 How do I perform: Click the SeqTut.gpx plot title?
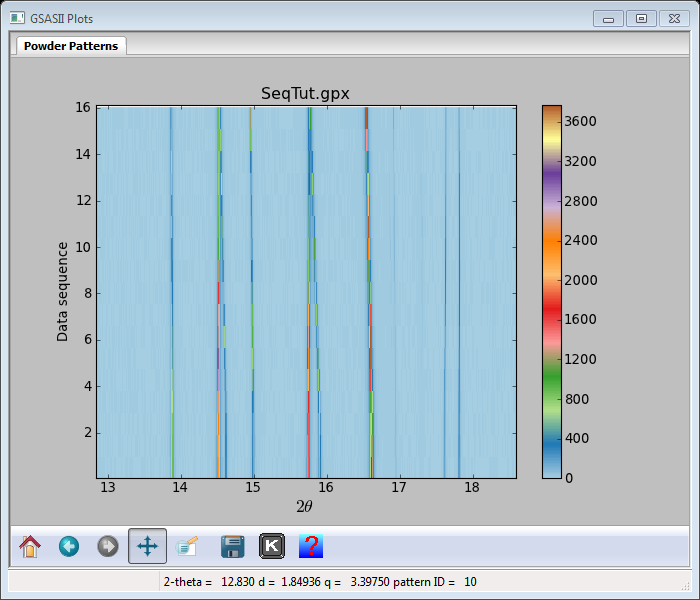pos(305,93)
